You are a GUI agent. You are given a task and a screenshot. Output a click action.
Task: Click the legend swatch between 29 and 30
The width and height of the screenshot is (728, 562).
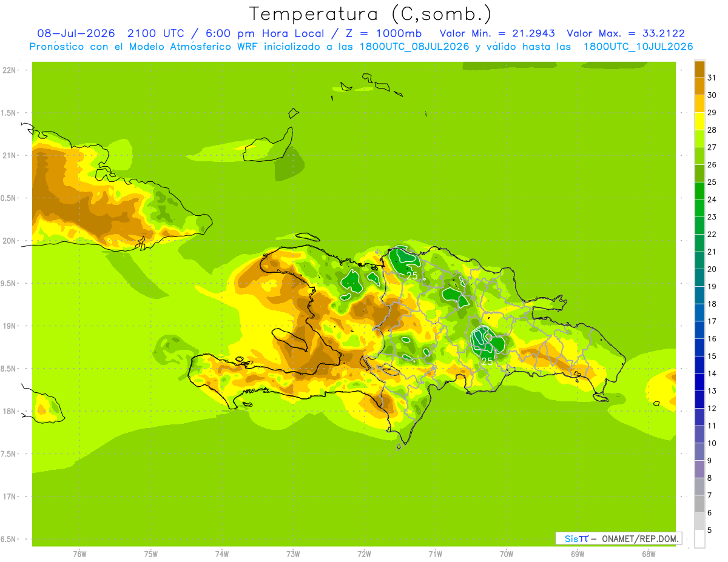point(699,104)
